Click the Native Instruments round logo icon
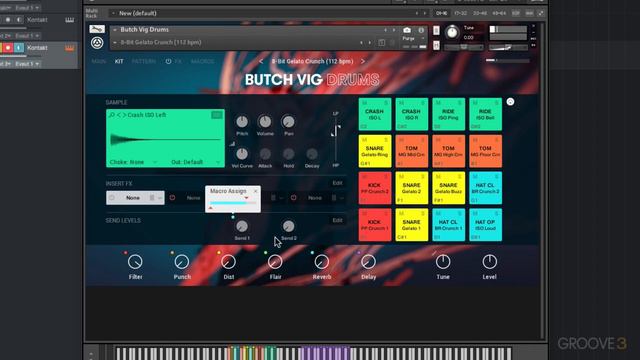Image resolution: width=640 pixels, height=360 pixels. pos(97,42)
